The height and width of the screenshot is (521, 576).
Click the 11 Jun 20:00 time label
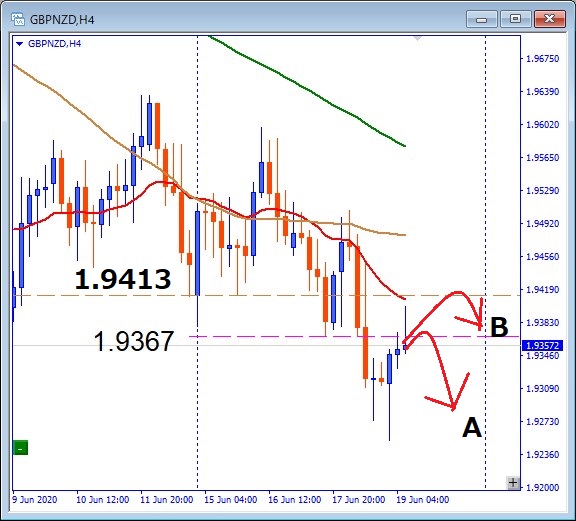167,500
